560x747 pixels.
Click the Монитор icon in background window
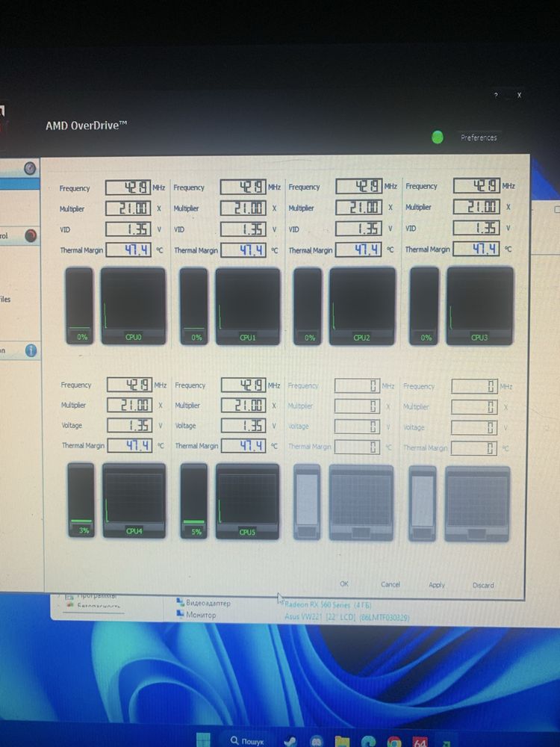180,614
